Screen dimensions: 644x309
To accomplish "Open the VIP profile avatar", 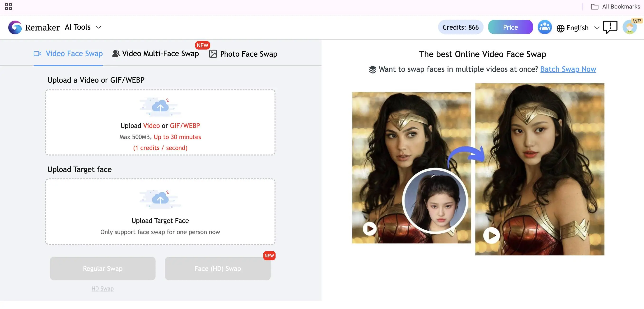I will (x=630, y=27).
